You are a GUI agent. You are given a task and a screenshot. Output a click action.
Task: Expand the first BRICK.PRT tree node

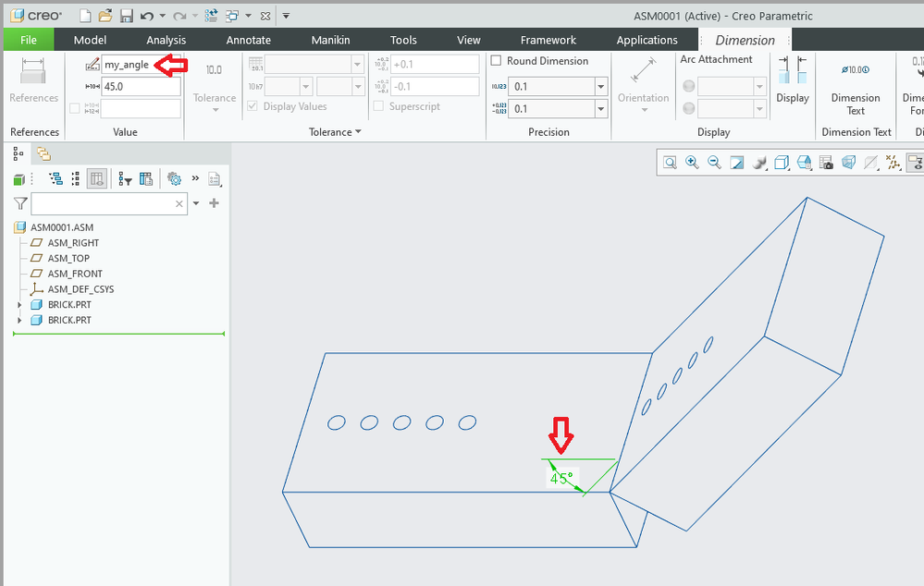point(19,305)
